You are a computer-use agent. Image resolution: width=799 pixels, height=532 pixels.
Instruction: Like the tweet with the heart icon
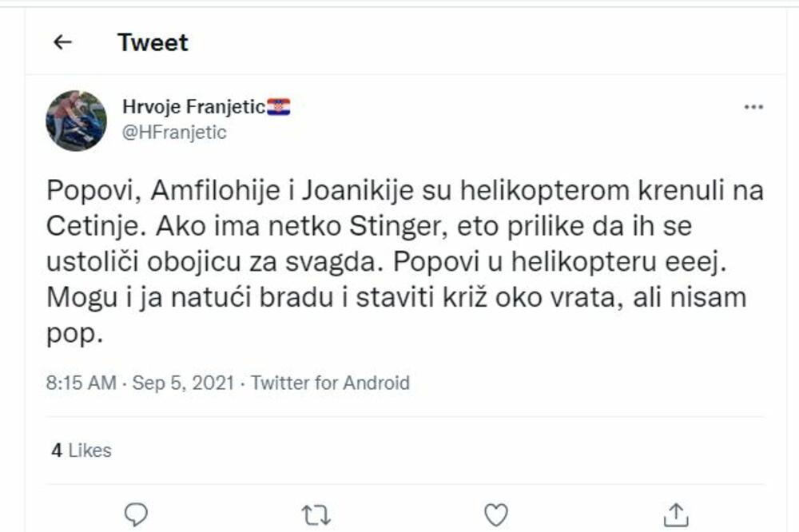[495, 514]
